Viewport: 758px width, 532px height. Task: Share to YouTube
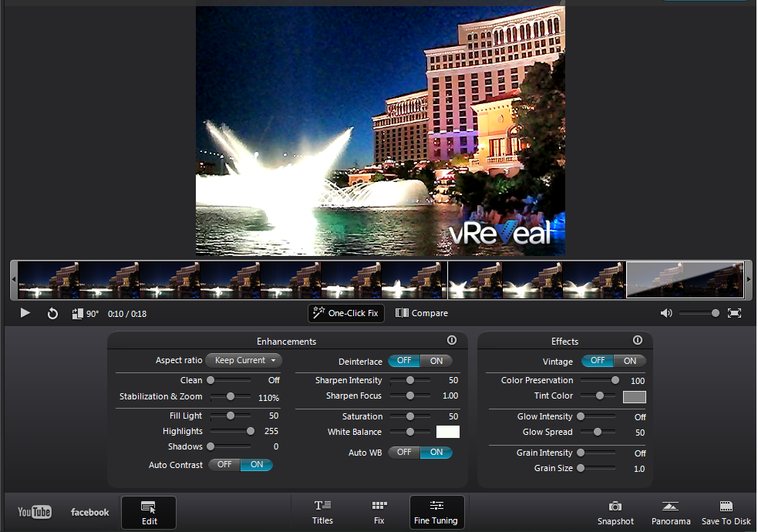coord(35,512)
